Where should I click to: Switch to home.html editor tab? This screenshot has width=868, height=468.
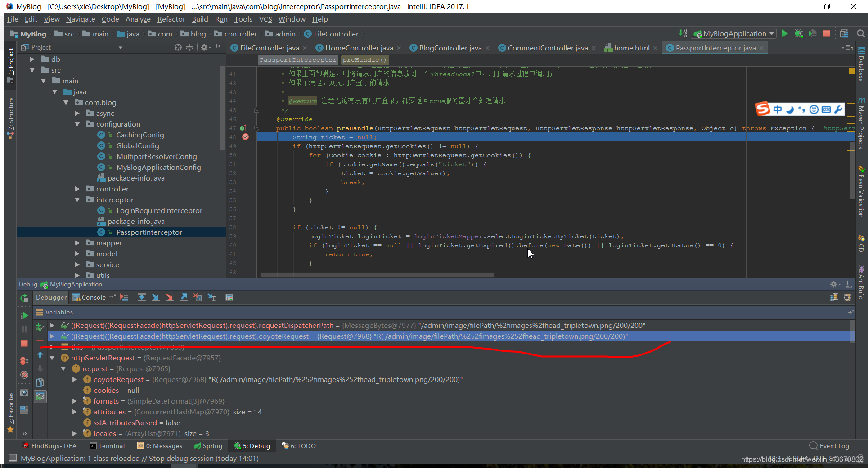(x=631, y=48)
